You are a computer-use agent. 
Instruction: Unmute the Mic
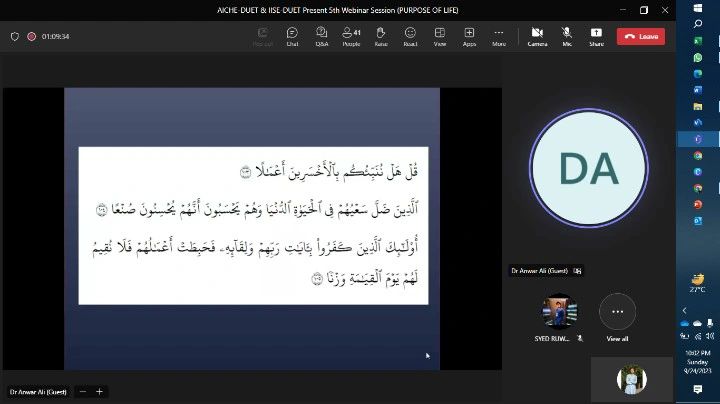click(x=567, y=36)
